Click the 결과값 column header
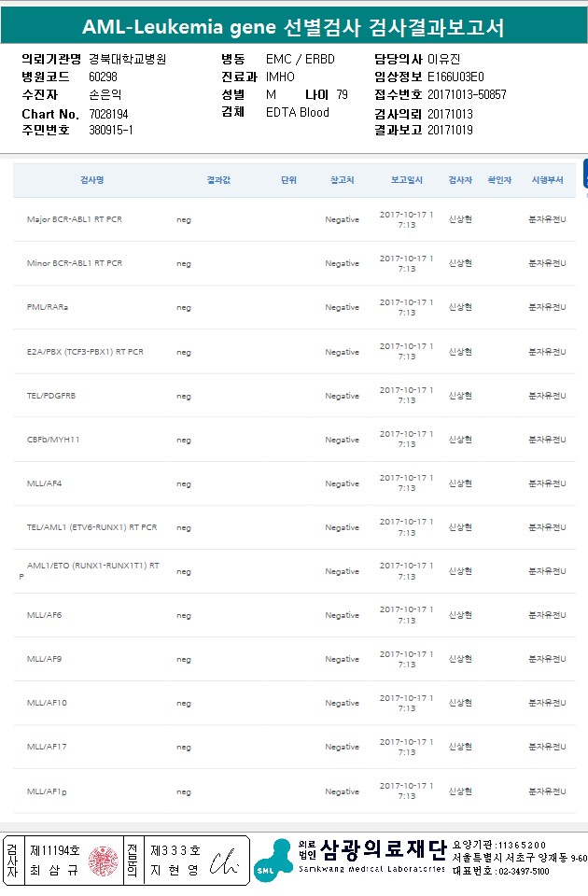Screen dimensions: 588x896 [x=218, y=179]
